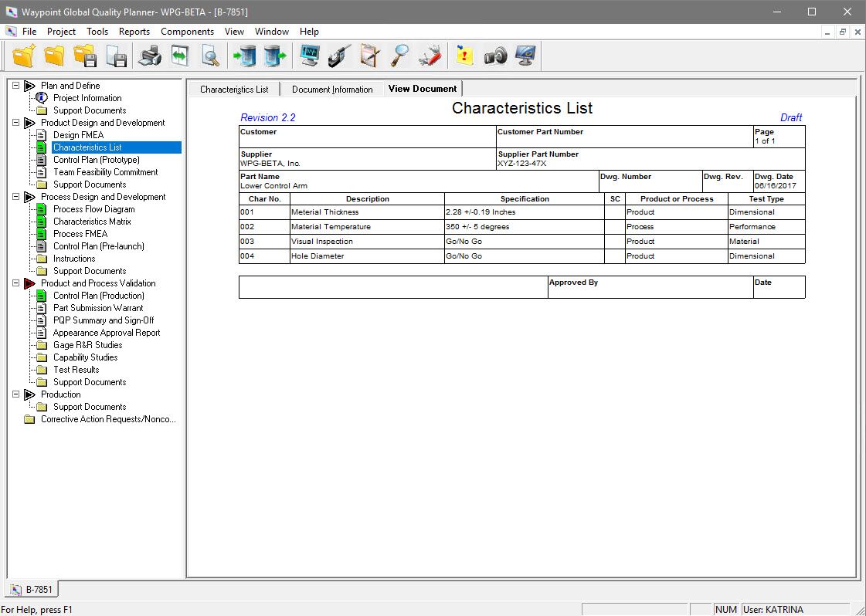Viewport: 866px width, 616px height.
Task: Click the Project Information info icon
Action: (42, 98)
